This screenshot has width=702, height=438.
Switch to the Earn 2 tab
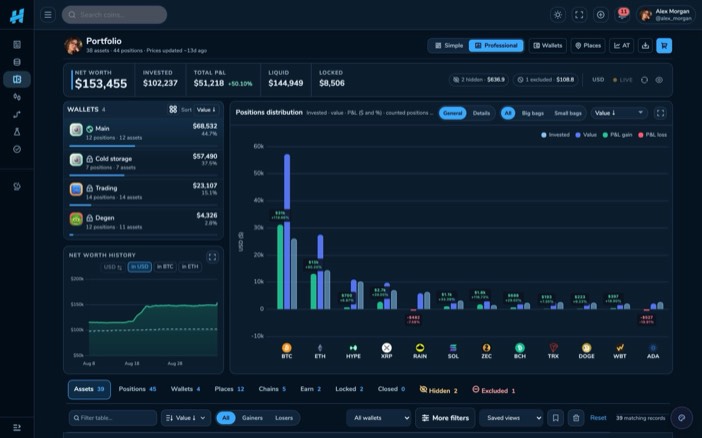click(310, 389)
